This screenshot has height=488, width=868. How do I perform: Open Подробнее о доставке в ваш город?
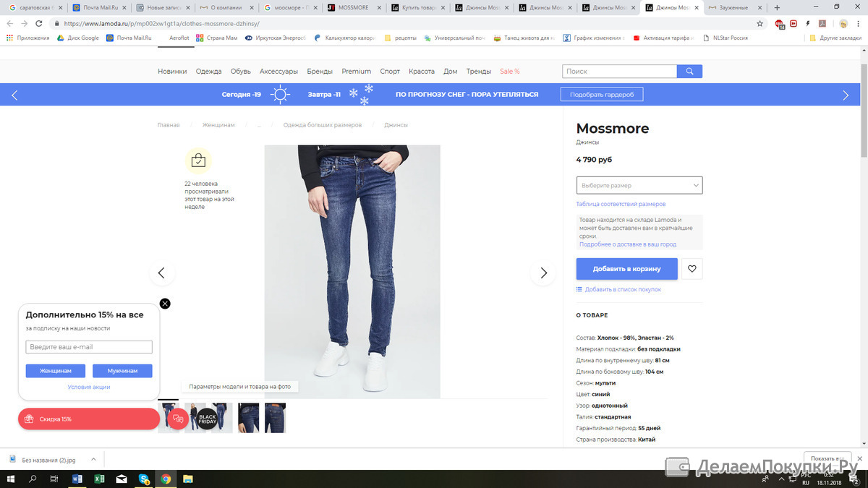click(x=628, y=244)
